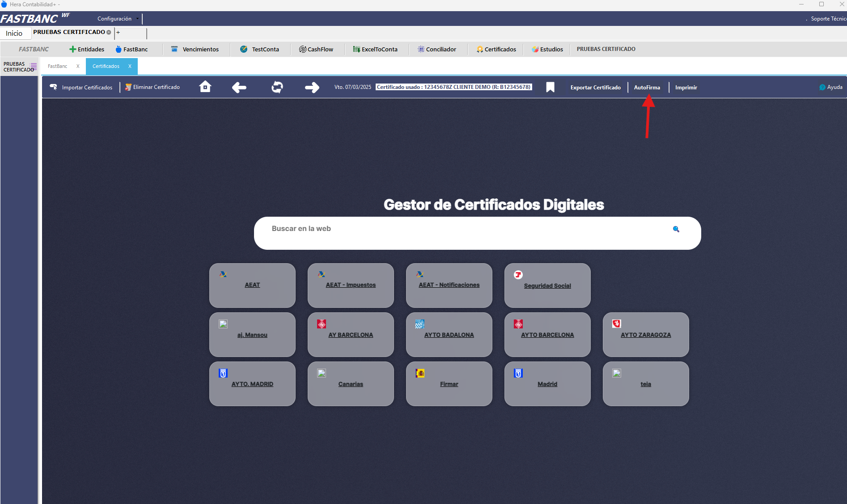The height and width of the screenshot is (504, 847).
Task: Open Estudios module
Action: (547, 49)
